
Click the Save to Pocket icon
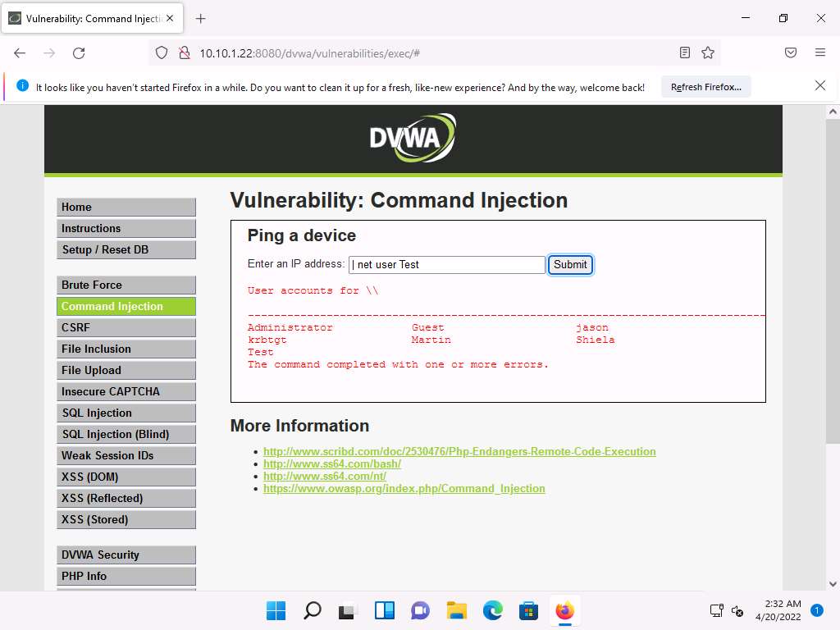coord(791,52)
